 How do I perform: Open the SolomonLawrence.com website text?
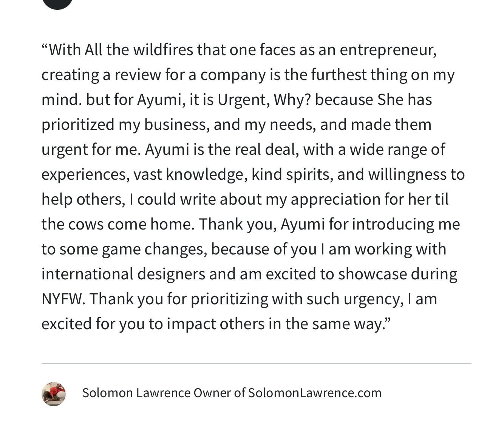pos(314,393)
